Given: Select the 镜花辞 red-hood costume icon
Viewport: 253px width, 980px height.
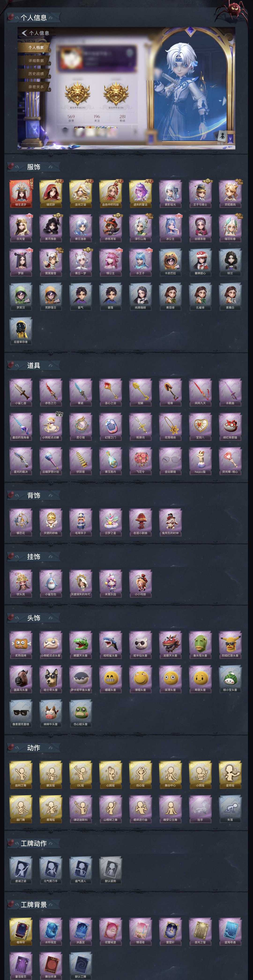Looking at the screenshot, I should tap(51, 193).
